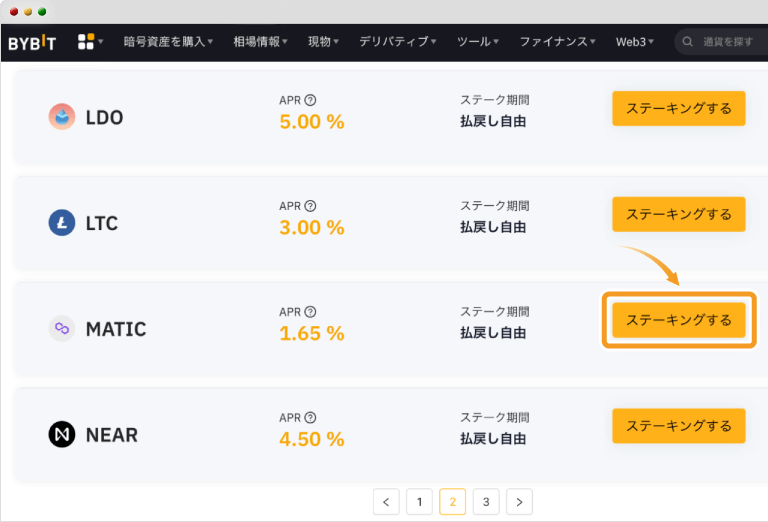Go to the next page arrow
Screen dimensions: 768x522
pyautogui.click(x=519, y=502)
